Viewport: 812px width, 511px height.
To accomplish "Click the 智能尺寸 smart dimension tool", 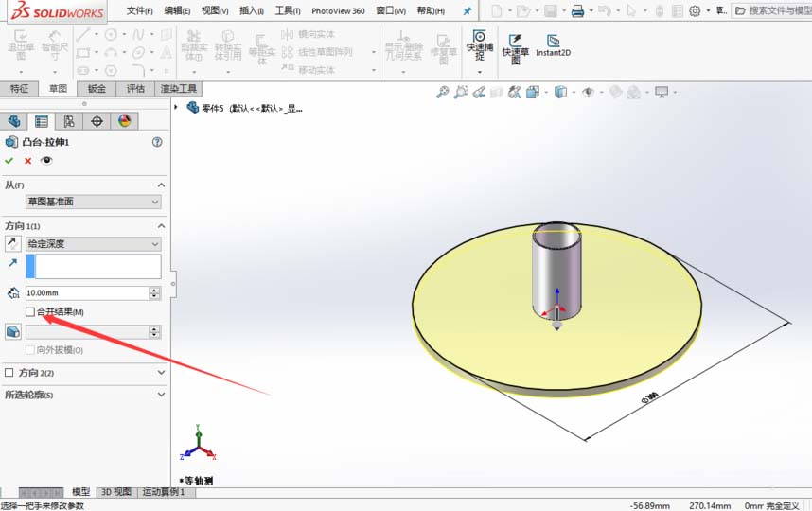I will [x=54, y=44].
